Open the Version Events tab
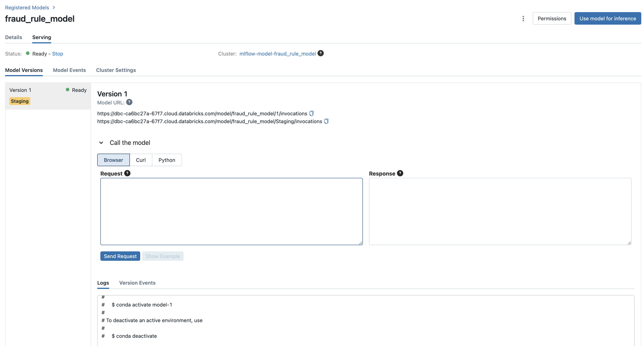The image size is (644, 346). (137, 283)
